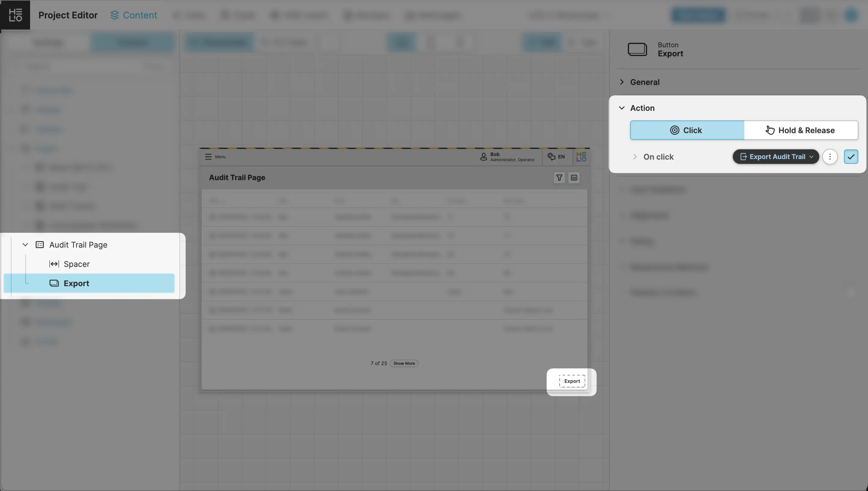The width and height of the screenshot is (868, 491).
Task: Click the Show More button
Action: coord(404,364)
